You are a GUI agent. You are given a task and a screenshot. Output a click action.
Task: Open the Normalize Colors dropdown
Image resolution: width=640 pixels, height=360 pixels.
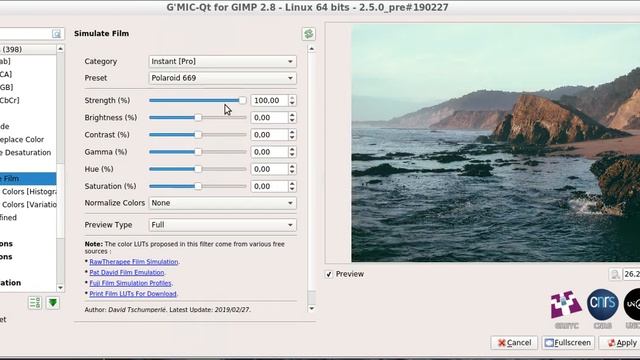tap(222, 203)
